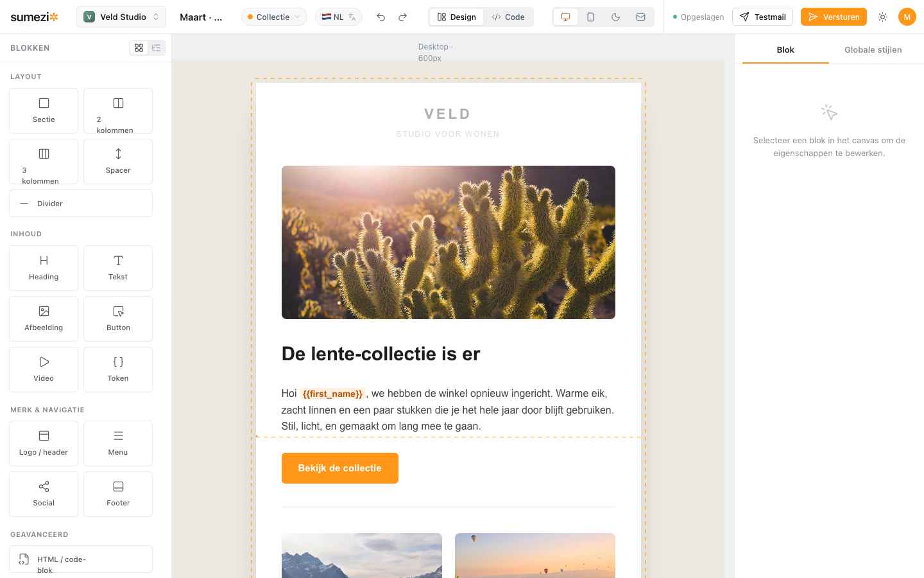The width and height of the screenshot is (924, 578).
Task: Add a Heading content block
Action: (x=44, y=268)
